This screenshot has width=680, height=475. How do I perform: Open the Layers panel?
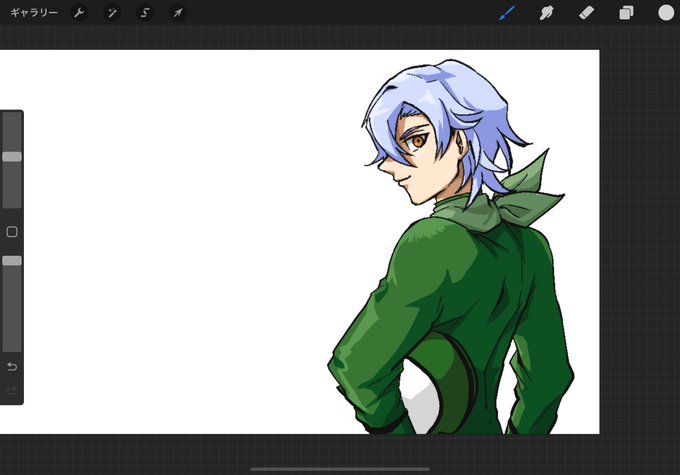(626, 13)
